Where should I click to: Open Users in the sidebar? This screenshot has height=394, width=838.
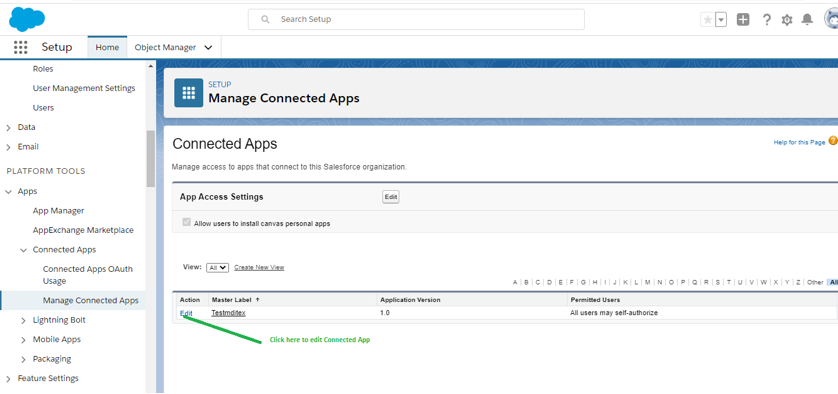tap(43, 107)
